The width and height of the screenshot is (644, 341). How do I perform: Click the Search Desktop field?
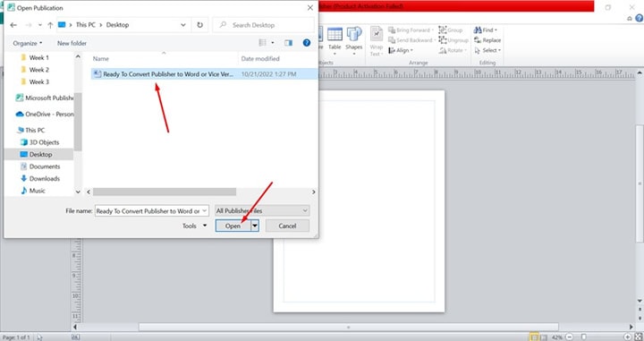pos(263,25)
